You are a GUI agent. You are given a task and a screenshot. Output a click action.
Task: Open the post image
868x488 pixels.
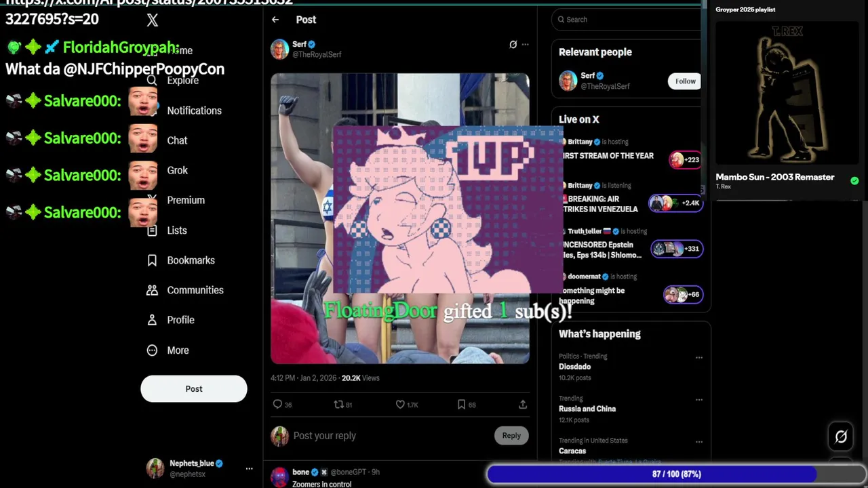pos(400,218)
